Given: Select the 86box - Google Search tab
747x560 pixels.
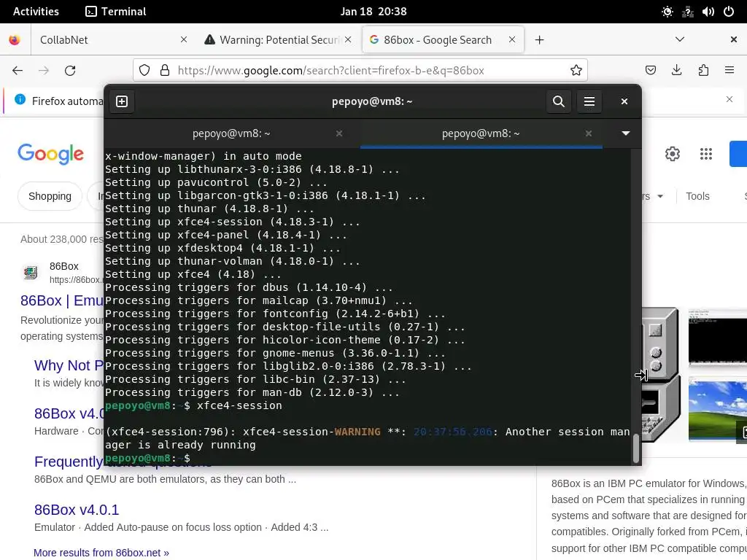Looking at the screenshot, I should [443, 40].
